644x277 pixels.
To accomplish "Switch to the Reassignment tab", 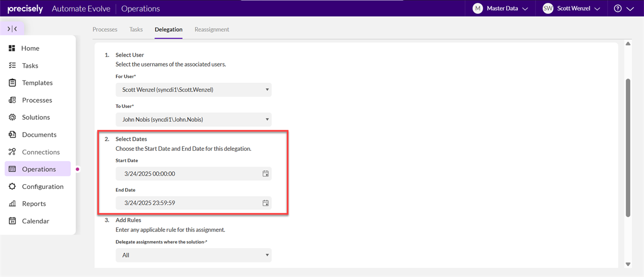I will tap(212, 30).
